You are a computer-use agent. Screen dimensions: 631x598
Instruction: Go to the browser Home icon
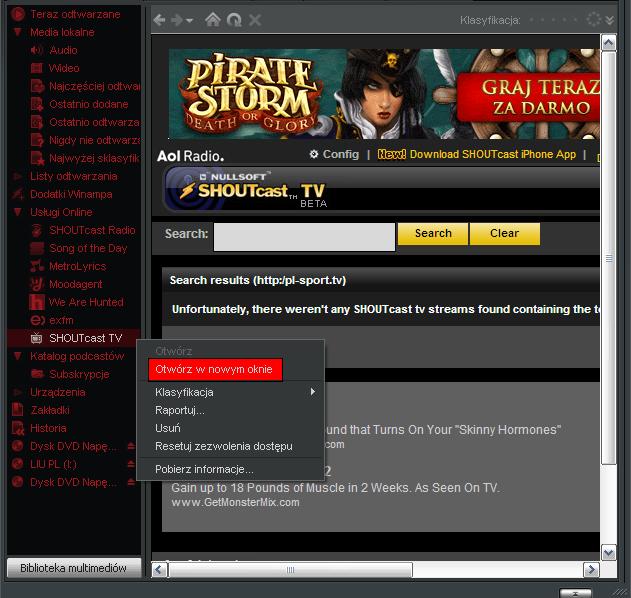213,19
